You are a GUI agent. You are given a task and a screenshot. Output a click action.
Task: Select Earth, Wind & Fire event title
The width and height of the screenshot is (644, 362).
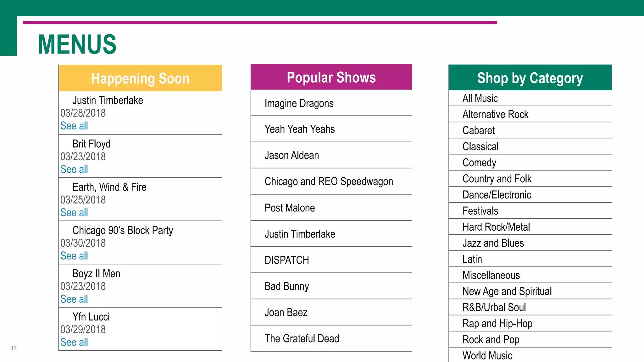pos(109,187)
